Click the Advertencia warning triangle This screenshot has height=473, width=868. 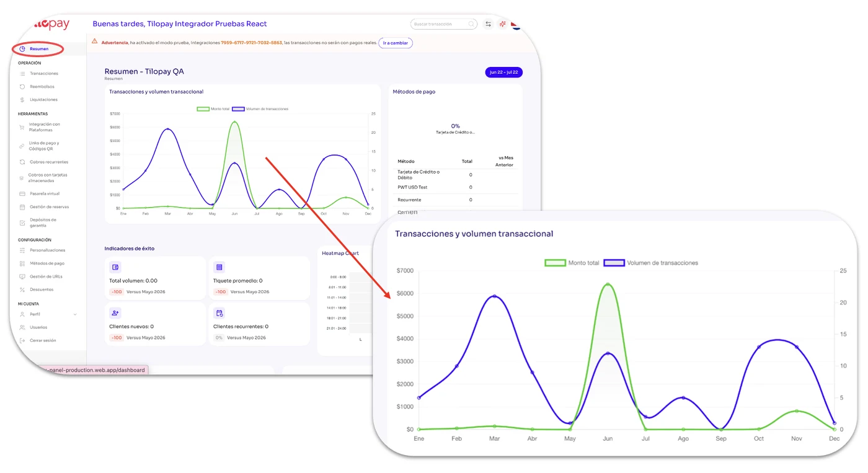coord(95,42)
